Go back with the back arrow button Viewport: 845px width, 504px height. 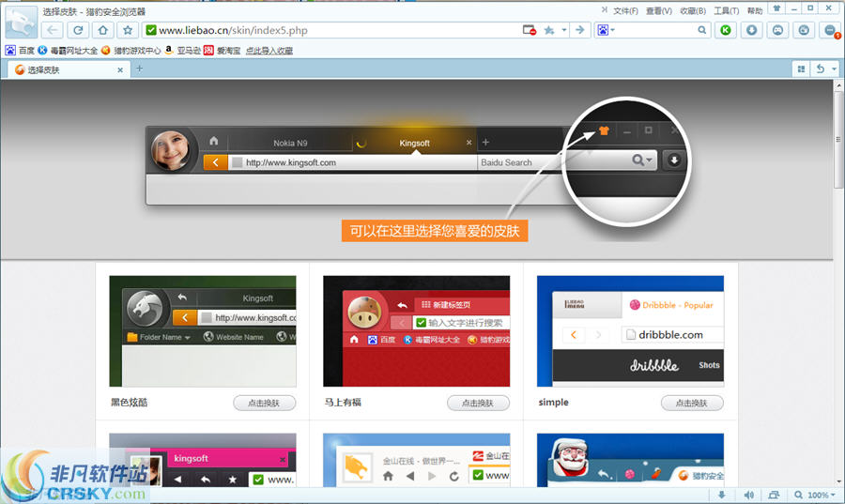click(53, 30)
